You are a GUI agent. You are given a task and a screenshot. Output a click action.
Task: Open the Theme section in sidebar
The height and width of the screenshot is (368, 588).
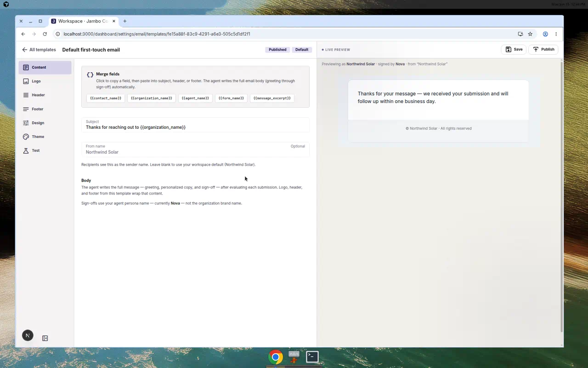pos(45,137)
